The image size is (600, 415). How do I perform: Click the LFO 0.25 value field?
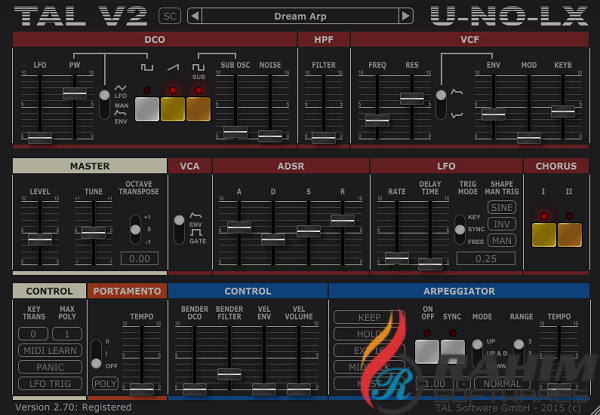486,259
